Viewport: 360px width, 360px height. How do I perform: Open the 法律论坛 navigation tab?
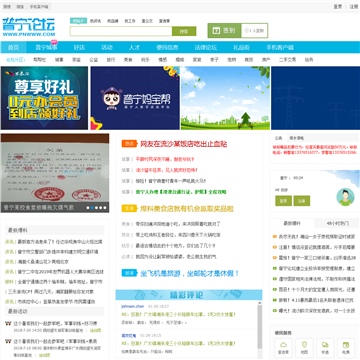(x=206, y=47)
